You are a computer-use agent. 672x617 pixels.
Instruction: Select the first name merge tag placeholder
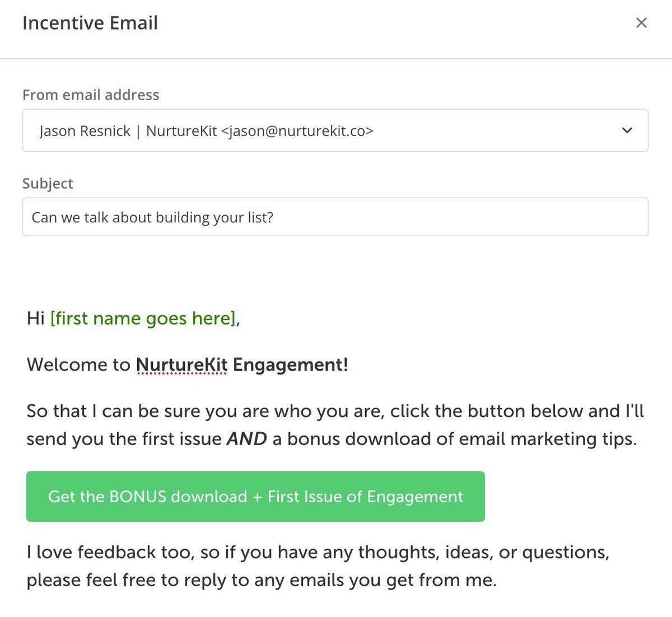[x=143, y=319]
